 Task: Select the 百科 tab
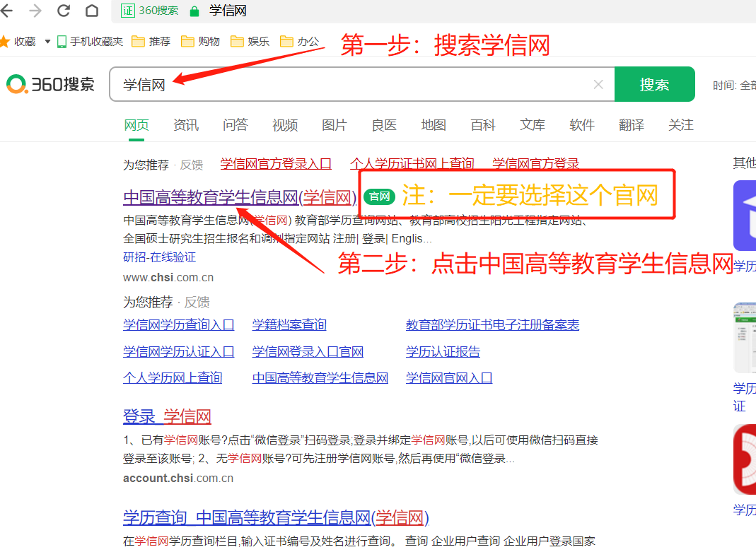(483, 125)
